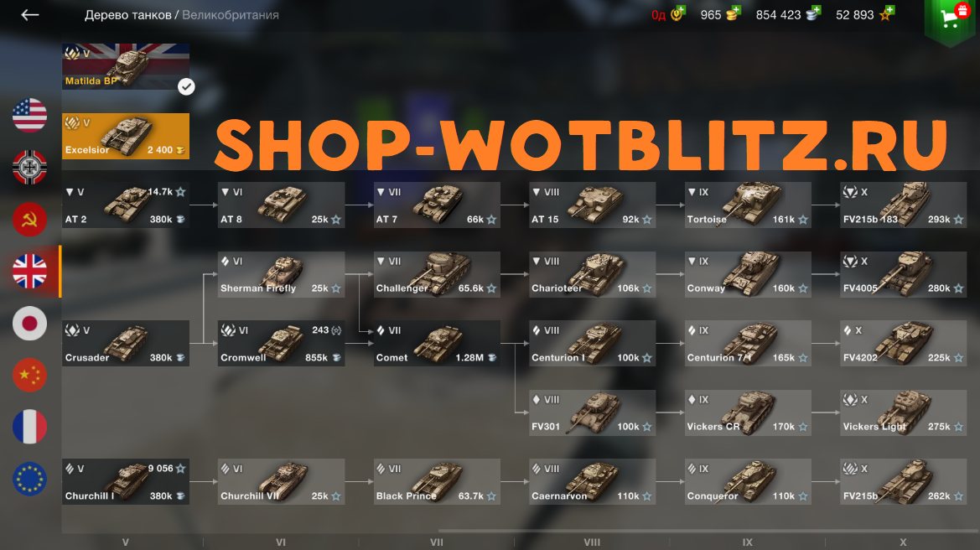Viewport: 980px width, 550px height.
Task: Open the Centurion I tank node
Action: point(592,343)
